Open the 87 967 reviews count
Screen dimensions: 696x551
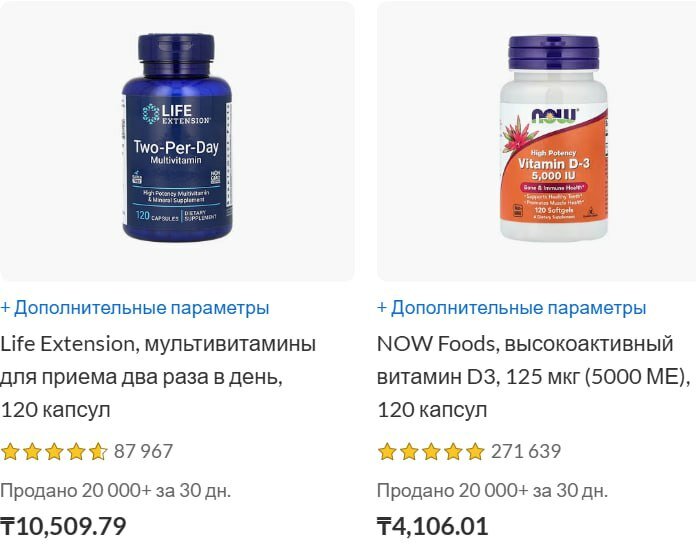[143, 452]
